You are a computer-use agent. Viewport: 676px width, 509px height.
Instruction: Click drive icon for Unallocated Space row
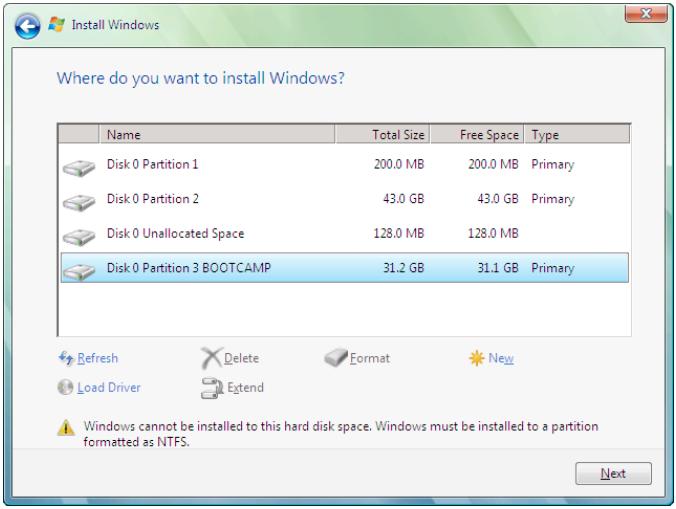pos(79,237)
